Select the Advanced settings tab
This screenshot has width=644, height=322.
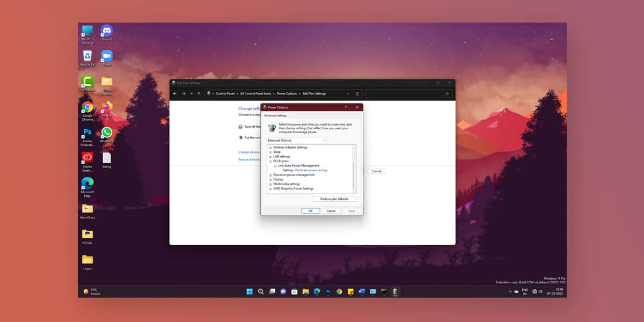pos(275,115)
